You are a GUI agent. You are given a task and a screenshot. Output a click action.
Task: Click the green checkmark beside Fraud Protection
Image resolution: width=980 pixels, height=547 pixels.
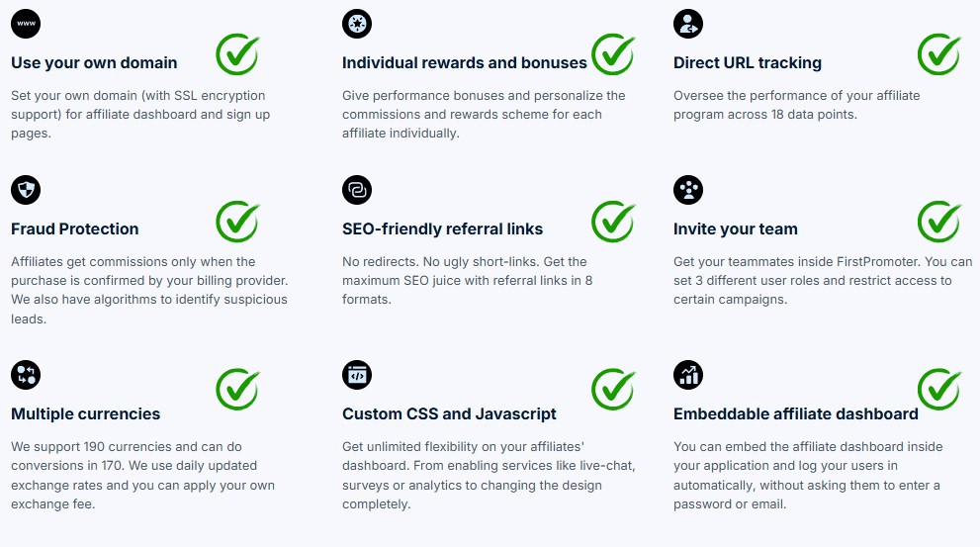pos(237,222)
